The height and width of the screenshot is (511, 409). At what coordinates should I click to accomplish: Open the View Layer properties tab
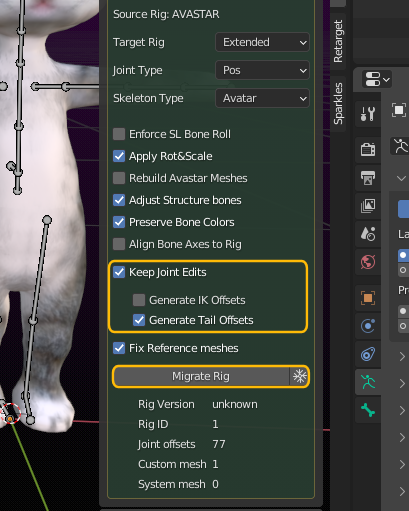pos(368,206)
